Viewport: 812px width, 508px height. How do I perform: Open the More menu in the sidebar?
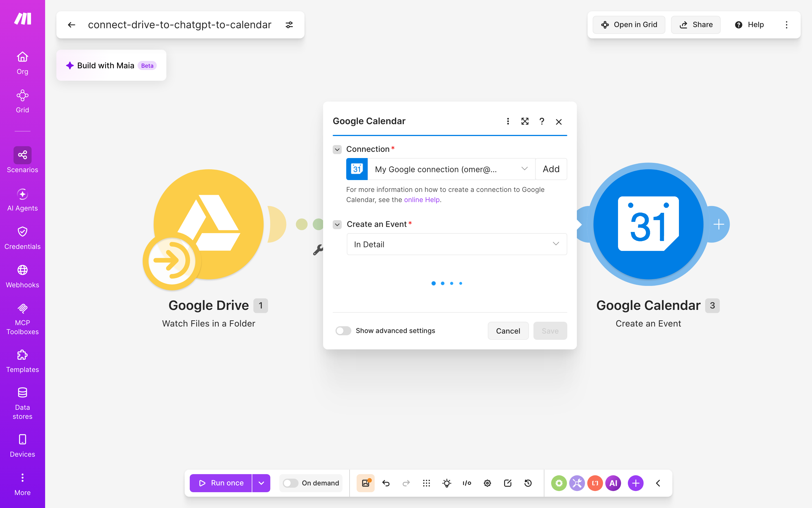point(23,485)
